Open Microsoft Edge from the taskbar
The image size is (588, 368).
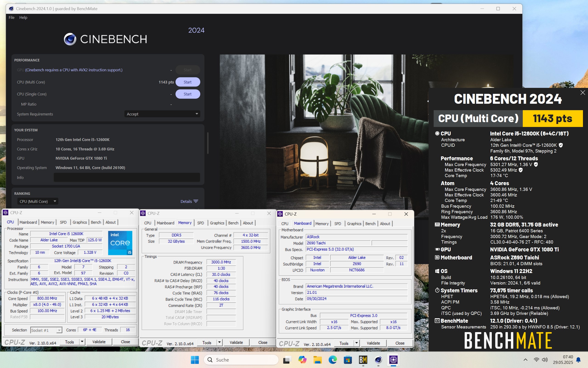(333, 359)
